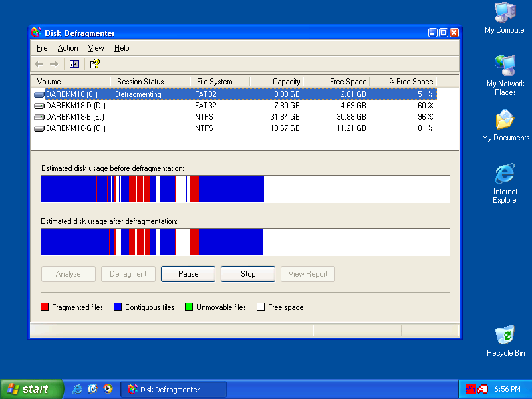Image resolution: width=532 pixels, height=399 pixels.
Task: Select the DAREKM18-D (D:) volume name
Action: point(76,106)
